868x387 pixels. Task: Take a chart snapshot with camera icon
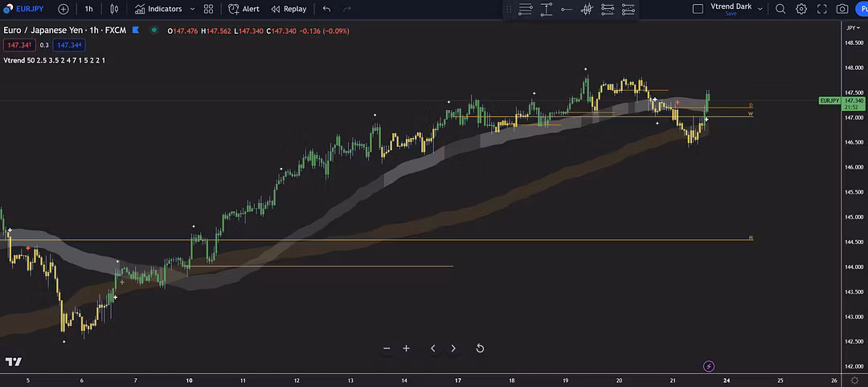(x=842, y=9)
